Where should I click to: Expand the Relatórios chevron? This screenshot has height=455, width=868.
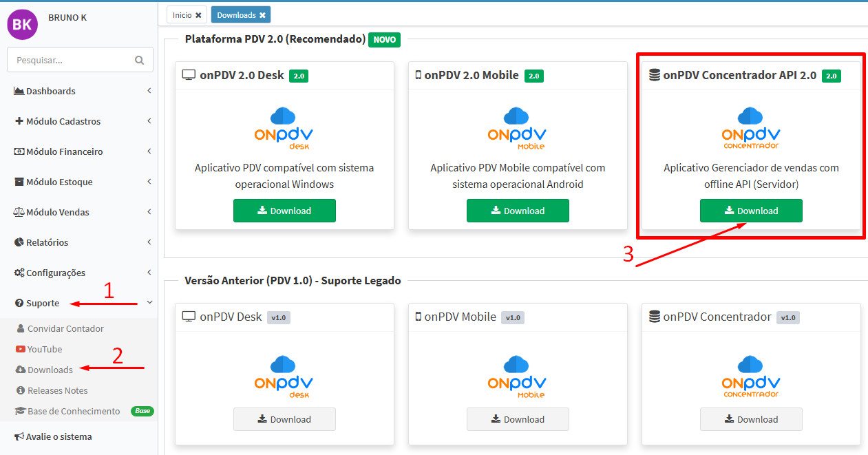tap(149, 242)
